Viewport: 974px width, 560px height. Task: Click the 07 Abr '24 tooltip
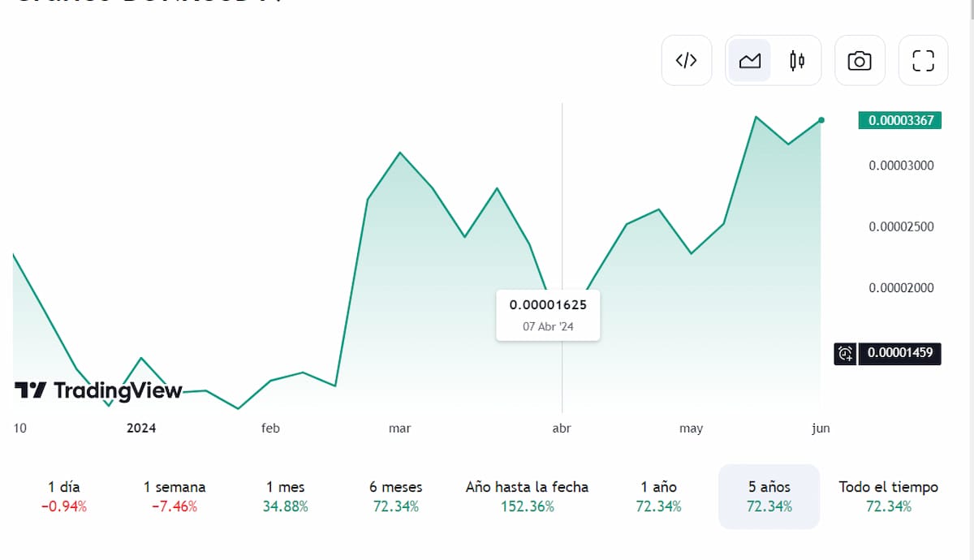point(548,315)
